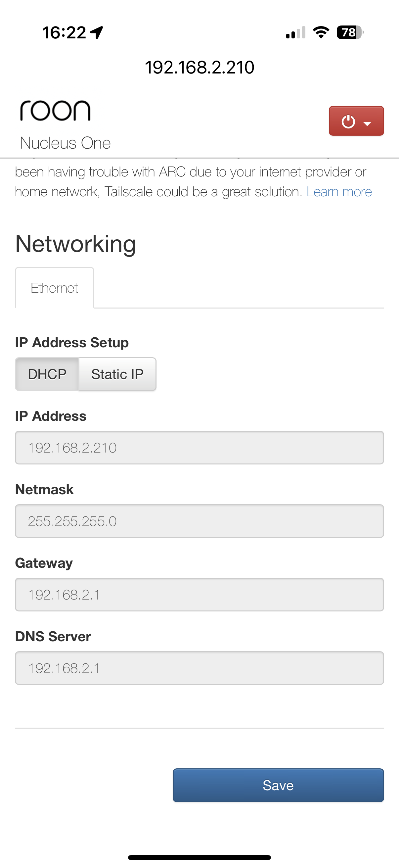Save the networking settings
The width and height of the screenshot is (399, 868).
(x=278, y=785)
